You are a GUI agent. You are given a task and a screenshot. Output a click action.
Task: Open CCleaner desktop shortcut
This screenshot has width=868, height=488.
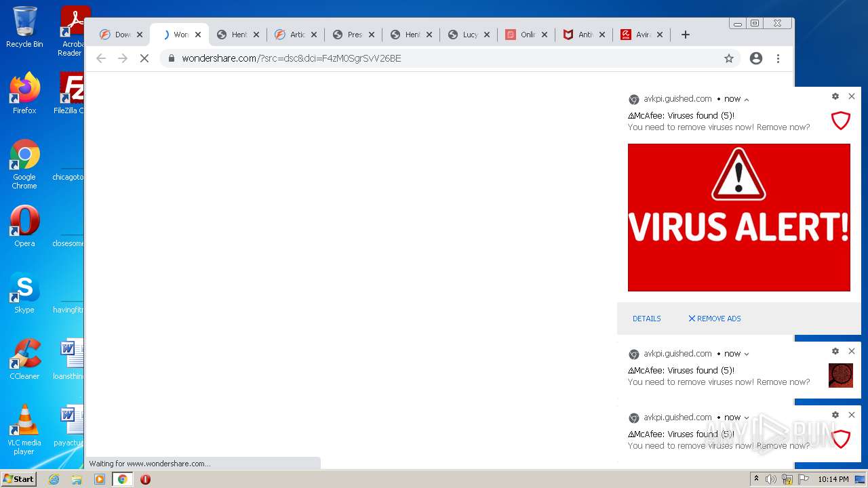tap(24, 359)
